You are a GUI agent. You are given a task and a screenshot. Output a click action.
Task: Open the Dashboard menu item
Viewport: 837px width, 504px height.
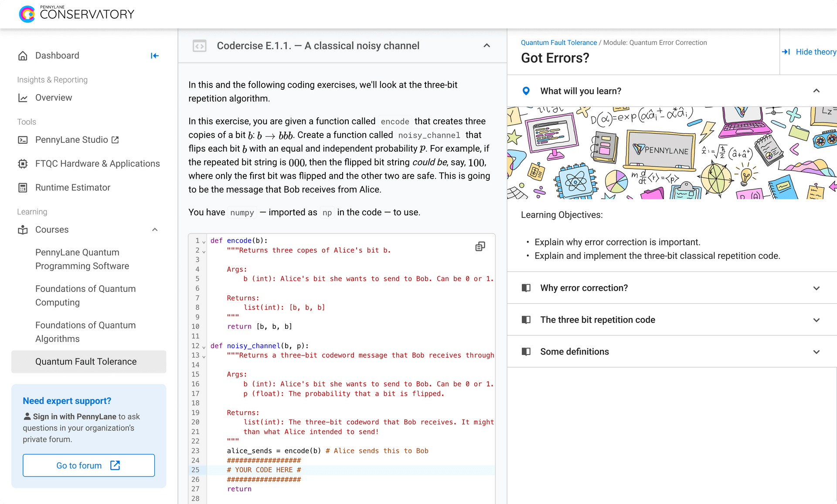(x=57, y=56)
